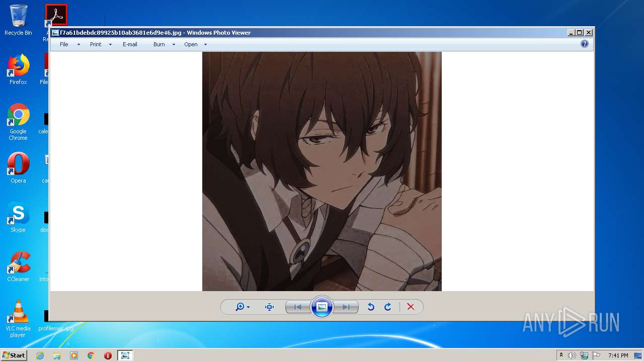Open Action Center flag icon
The image size is (644, 362).
(596, 355)
